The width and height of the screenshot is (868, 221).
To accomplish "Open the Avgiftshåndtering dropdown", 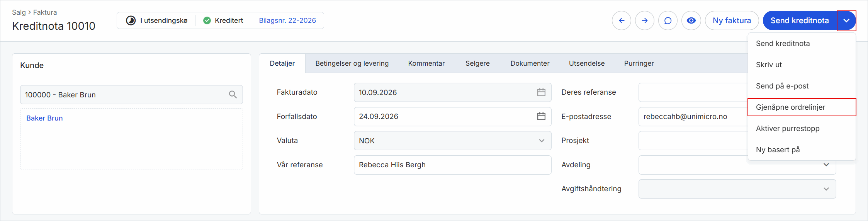I will [737, 189].
